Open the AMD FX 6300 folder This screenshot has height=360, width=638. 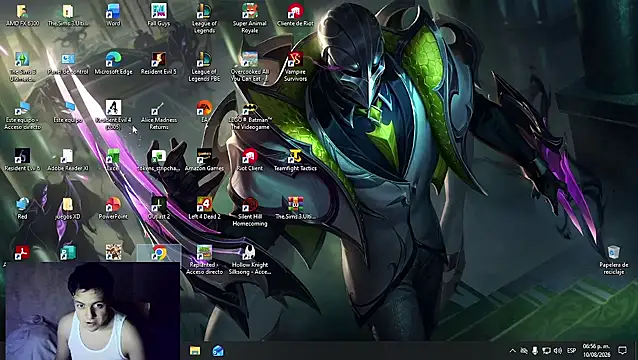tap(22, 15)
